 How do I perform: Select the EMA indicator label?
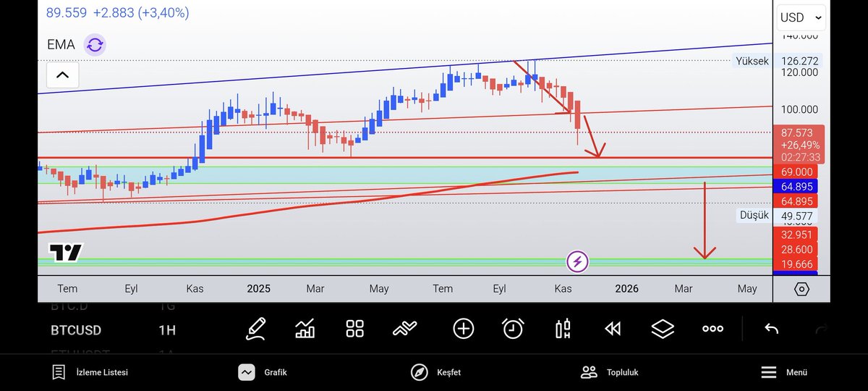click(x=61, y=45)
